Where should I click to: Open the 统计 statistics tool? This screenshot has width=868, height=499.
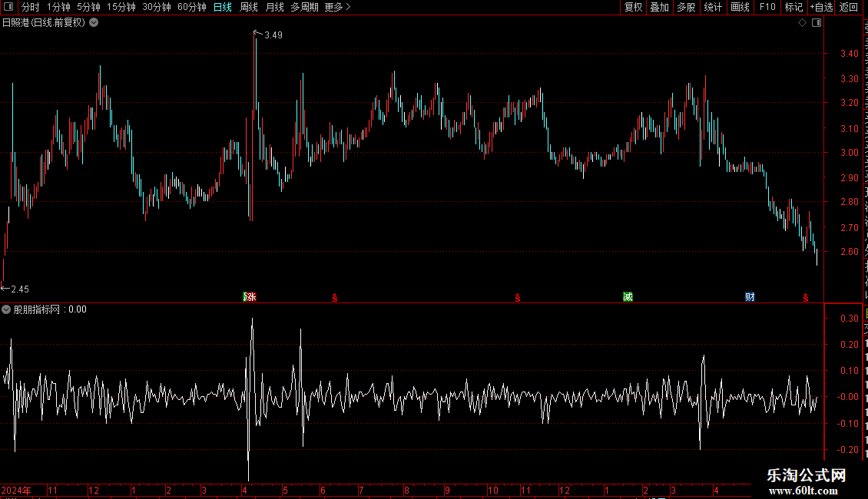point(713,7)
